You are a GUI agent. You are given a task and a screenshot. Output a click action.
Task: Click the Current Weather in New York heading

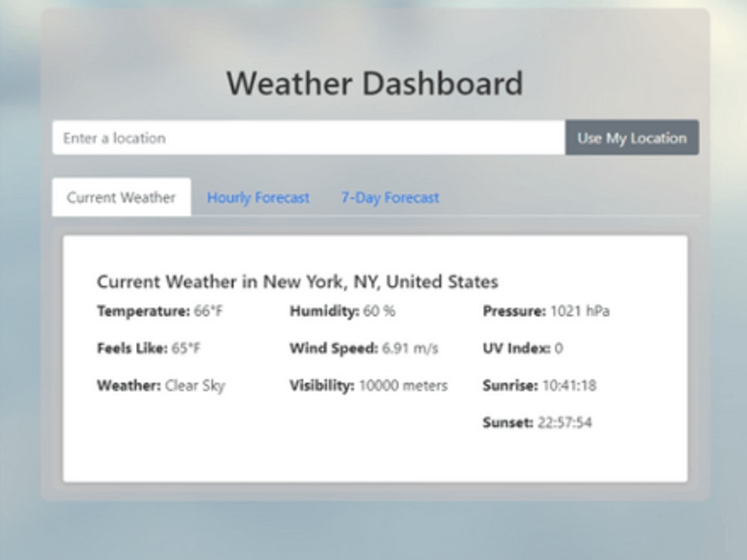[x=298, y=281]
